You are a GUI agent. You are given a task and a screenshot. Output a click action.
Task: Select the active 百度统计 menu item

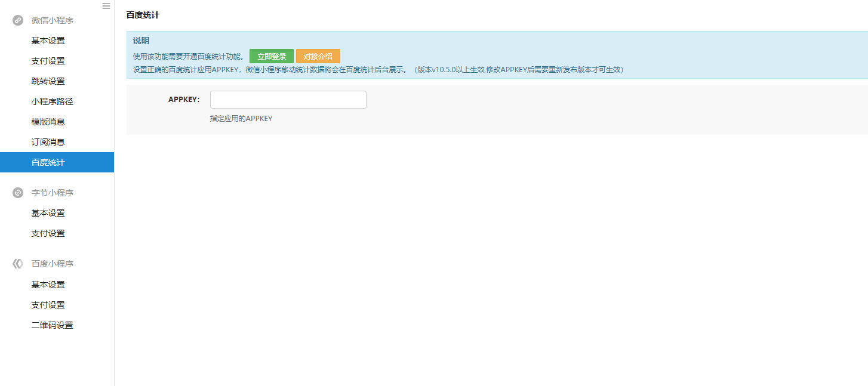point(57,162)
